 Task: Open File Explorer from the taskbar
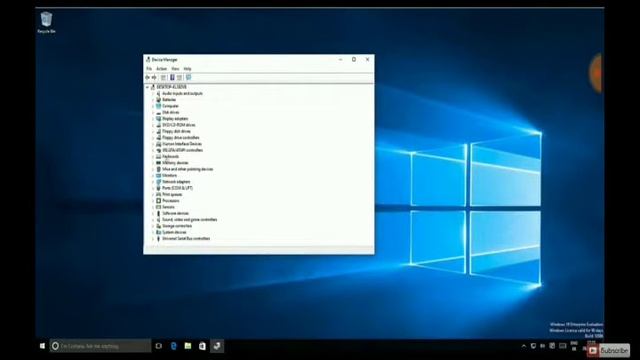pyautogui.click(x=188, y=346)
